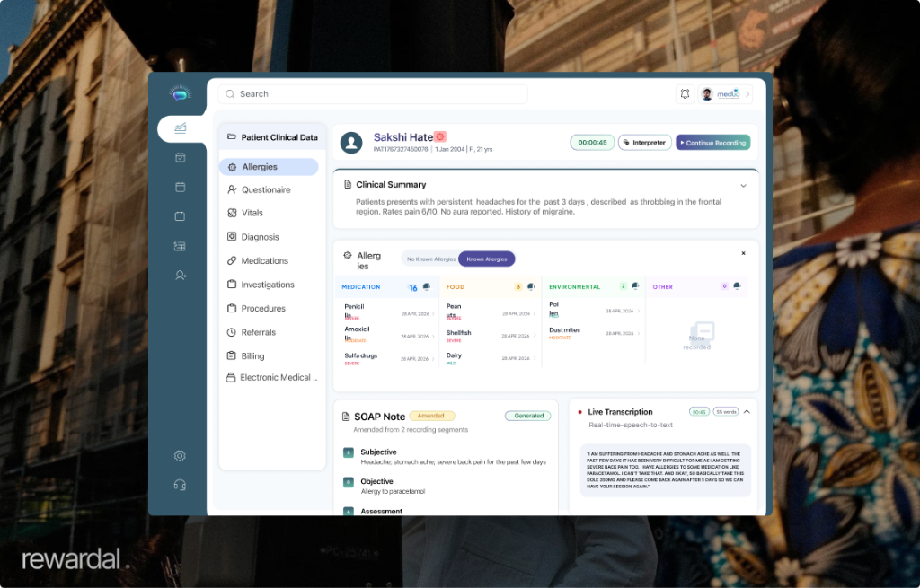Open headset support icon in sidebar

pos(180,485)
